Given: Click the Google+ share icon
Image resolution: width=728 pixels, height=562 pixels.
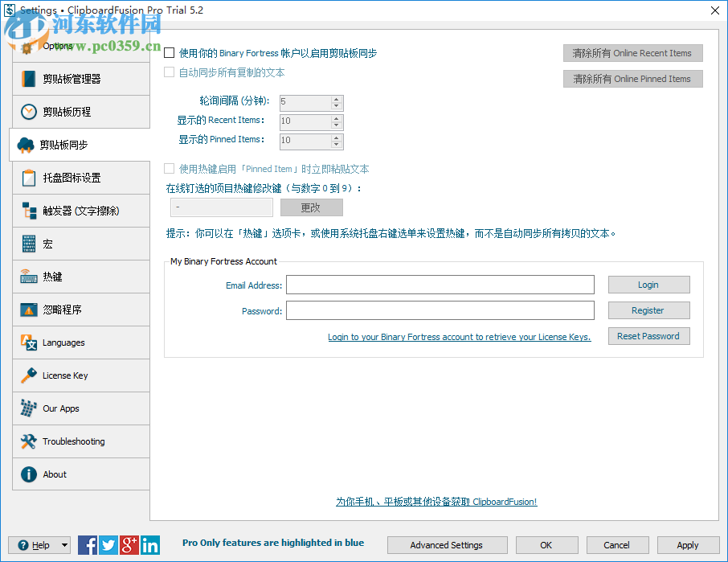Looking at the screenshot, I should coord(129,544).
